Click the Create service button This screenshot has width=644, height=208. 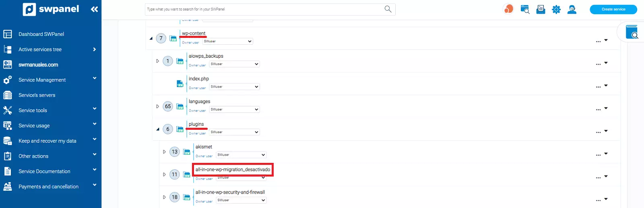[613, 9]
